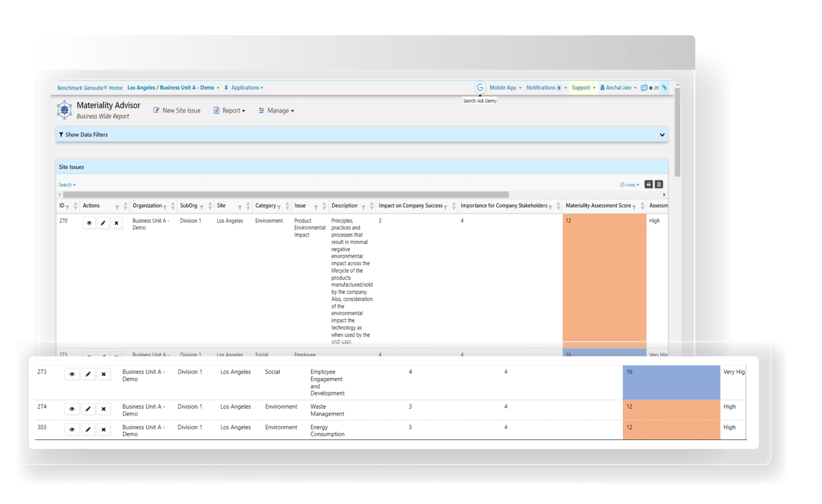This screenshot has height=504, width=822.
Task: Change the 25 rows page size
Action: (630, 185)
